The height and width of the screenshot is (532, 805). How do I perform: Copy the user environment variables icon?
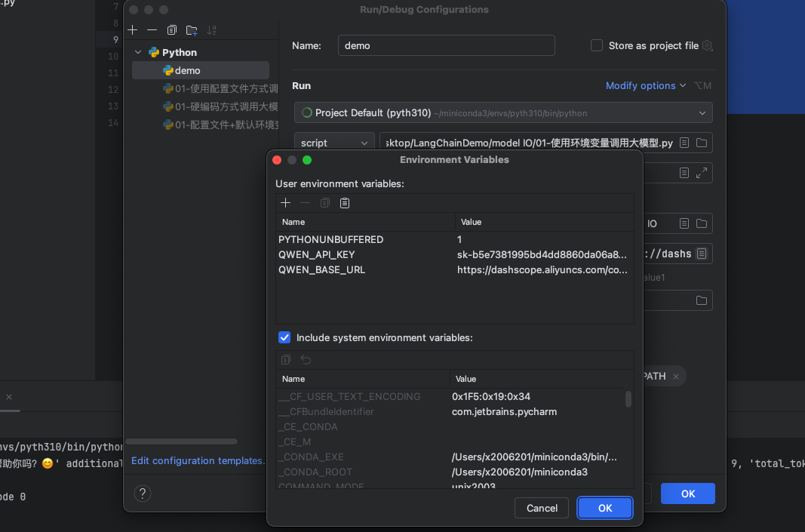[x=325, y=203]
